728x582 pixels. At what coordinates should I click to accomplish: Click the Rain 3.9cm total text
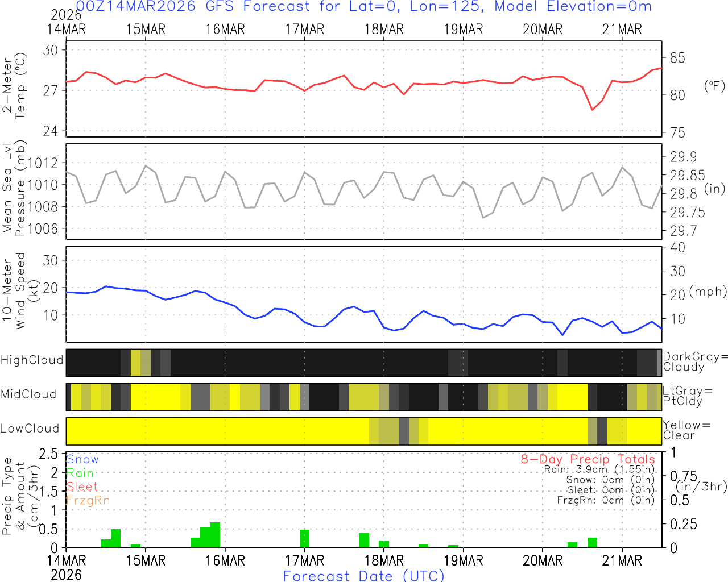[599, 469]
